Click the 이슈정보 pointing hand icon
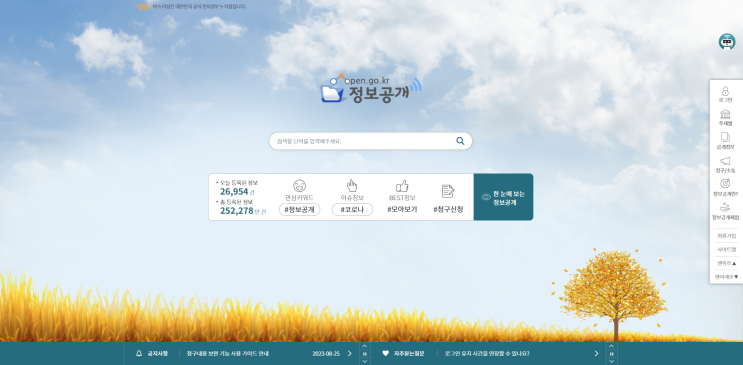 [352, 185]
